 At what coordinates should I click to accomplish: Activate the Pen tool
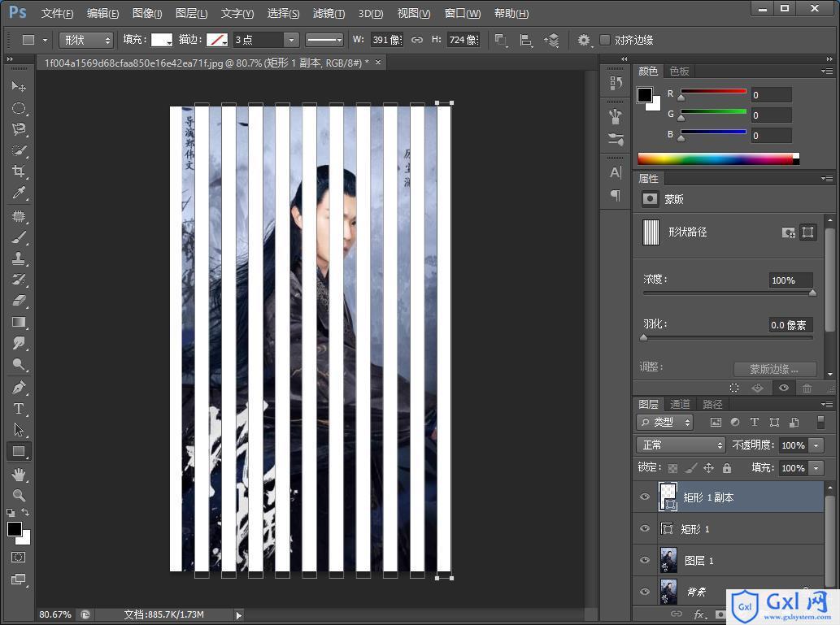click(x=19, y=387)
